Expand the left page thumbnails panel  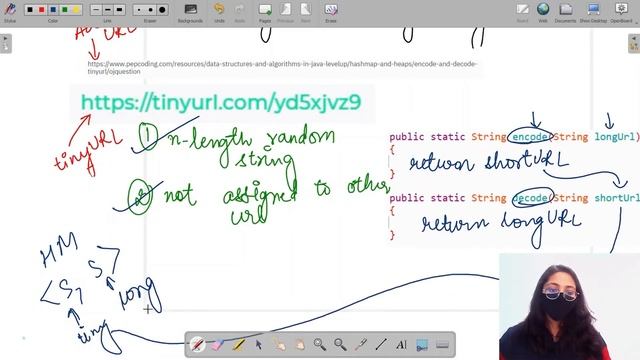point(6,43)
